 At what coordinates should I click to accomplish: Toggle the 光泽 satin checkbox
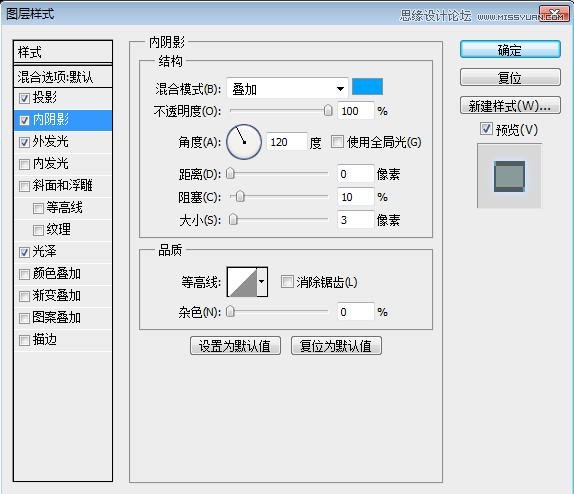(x=24, y=252)
